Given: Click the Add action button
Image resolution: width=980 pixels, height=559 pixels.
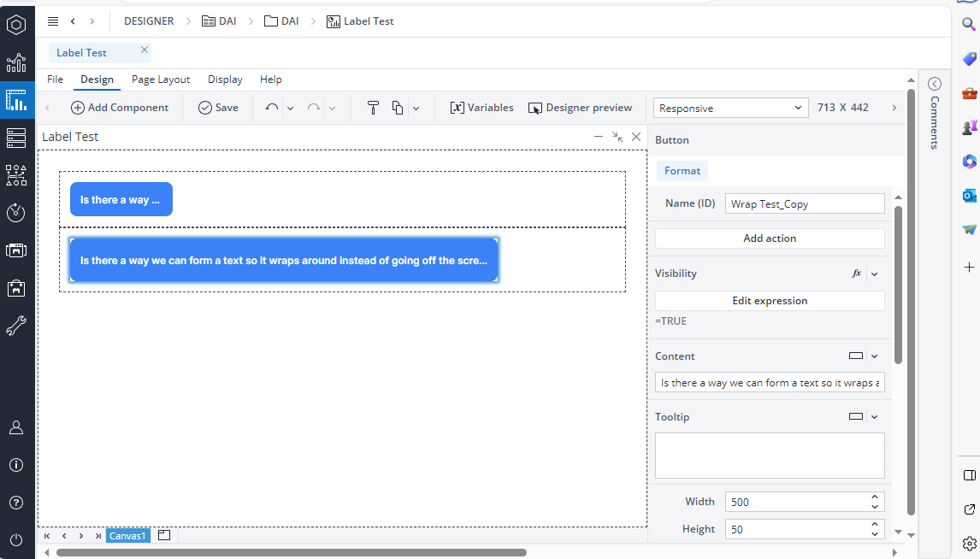Looking at the screenshot, I should click(770, 238).
